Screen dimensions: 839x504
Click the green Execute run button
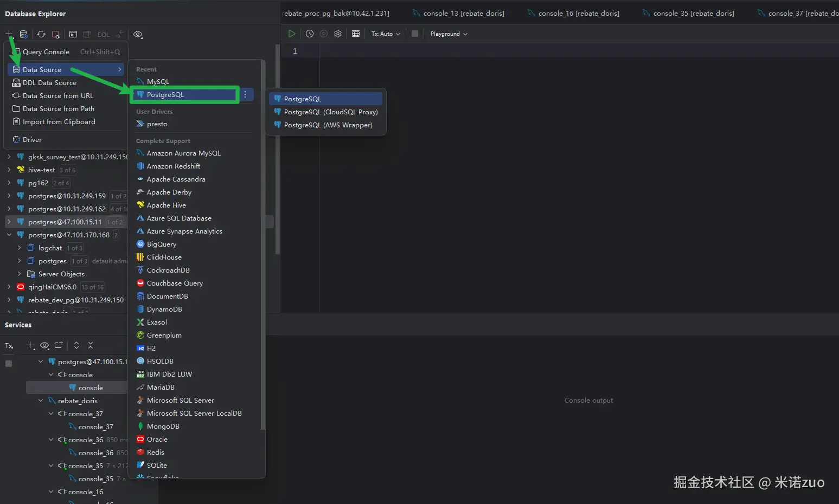[x=292, y=34]
